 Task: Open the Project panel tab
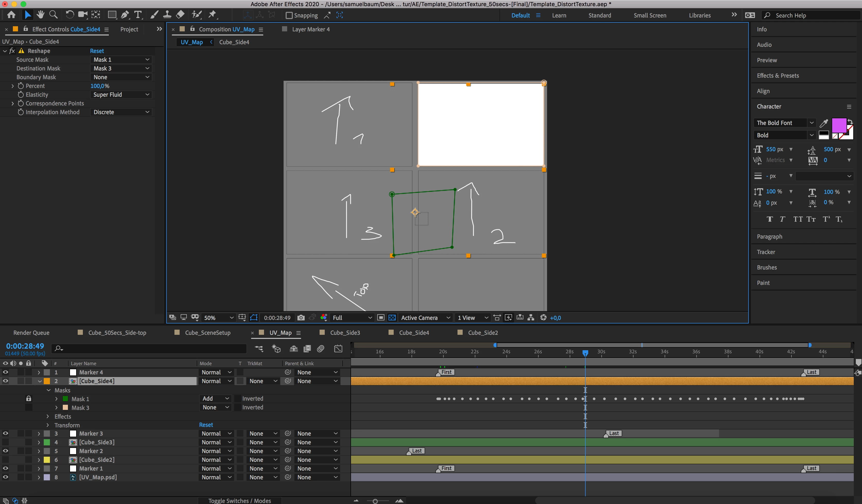pos(129,29)
